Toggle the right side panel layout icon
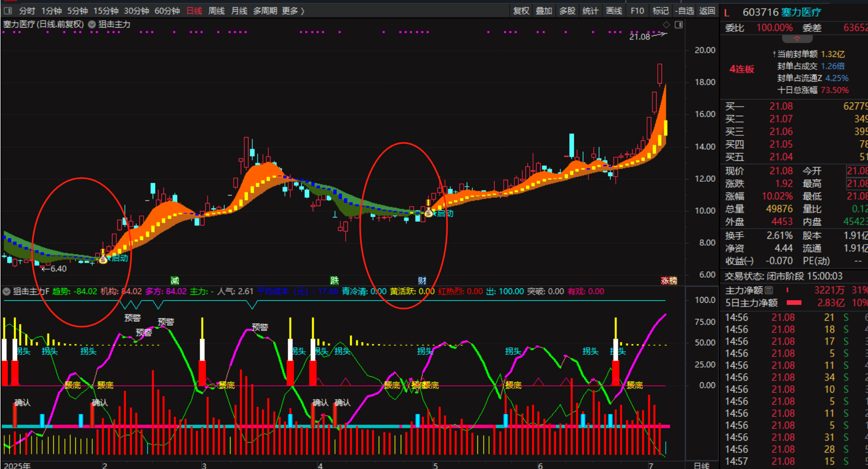Screen dimensions: 868x469 [679, 25]
